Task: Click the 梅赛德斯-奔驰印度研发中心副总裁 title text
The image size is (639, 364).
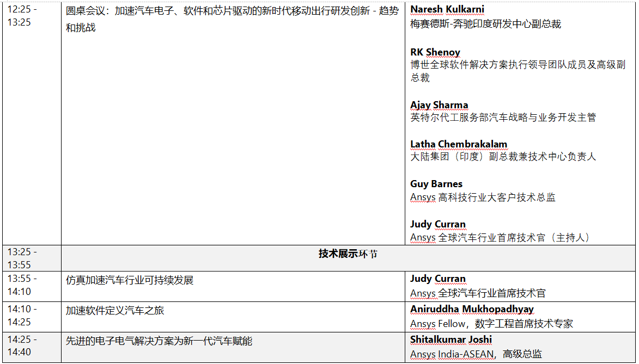Action: coord(485,24)
